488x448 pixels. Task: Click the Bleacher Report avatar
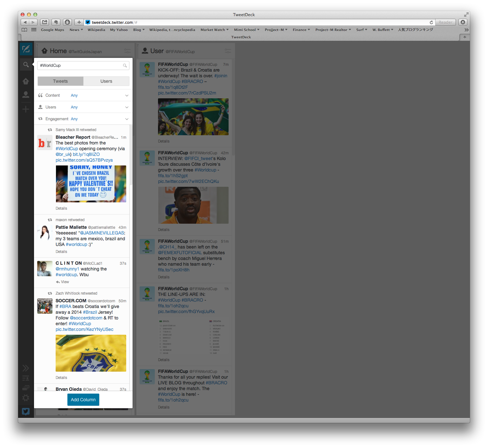[x=45, y=143]
